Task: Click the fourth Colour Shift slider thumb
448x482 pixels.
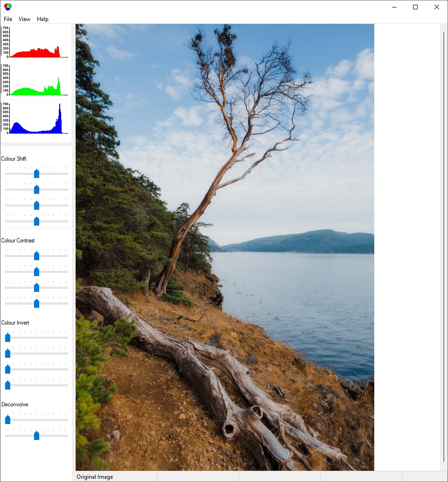Action: pyautogui.click(x=36, y=221)
